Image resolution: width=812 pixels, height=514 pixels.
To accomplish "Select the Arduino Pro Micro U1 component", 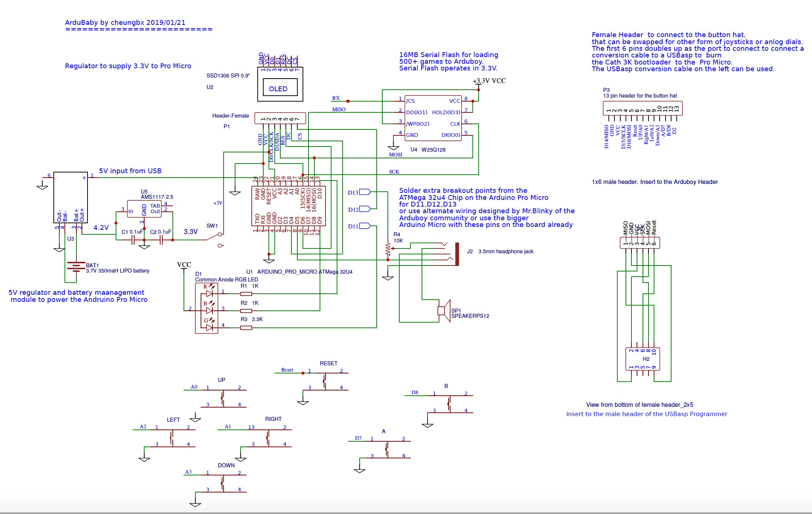I will pyautogui.click(x=288, y=206).
